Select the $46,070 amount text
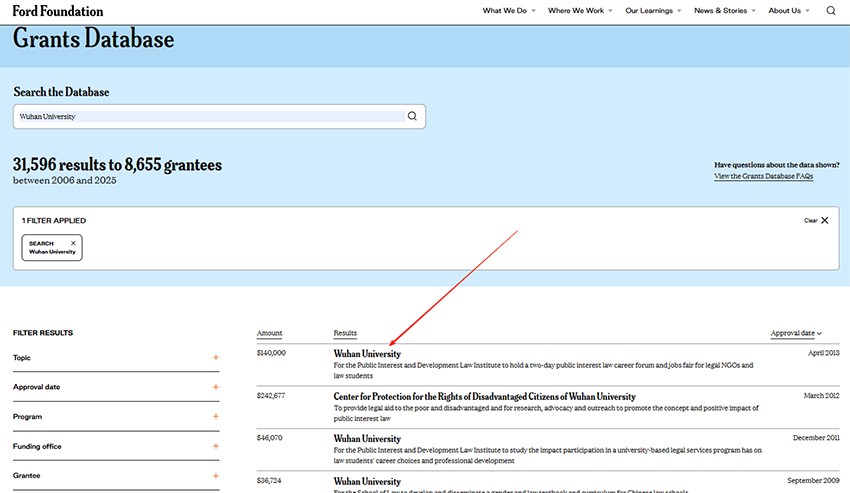The image size is (850, 493). coord(269,438)
